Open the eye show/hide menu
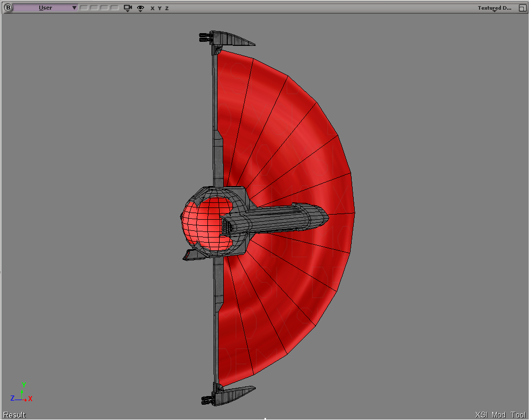529x420 pixels. [141, 9]
